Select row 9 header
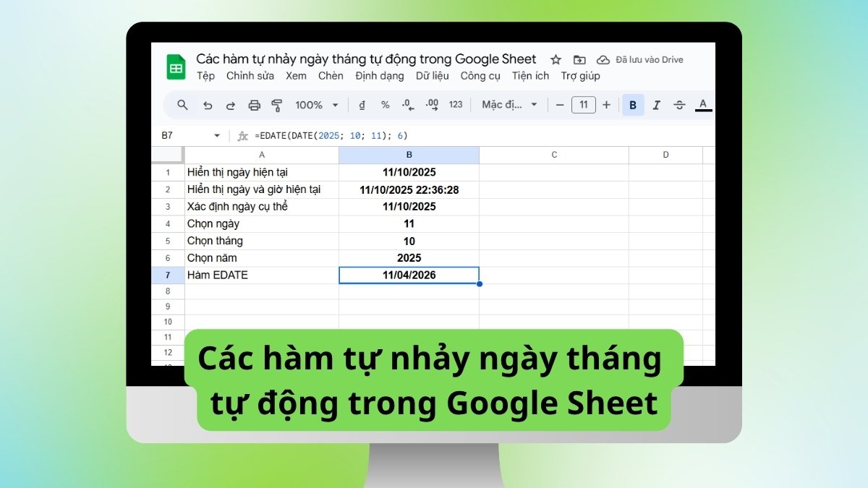 click(x=168, y=307)
